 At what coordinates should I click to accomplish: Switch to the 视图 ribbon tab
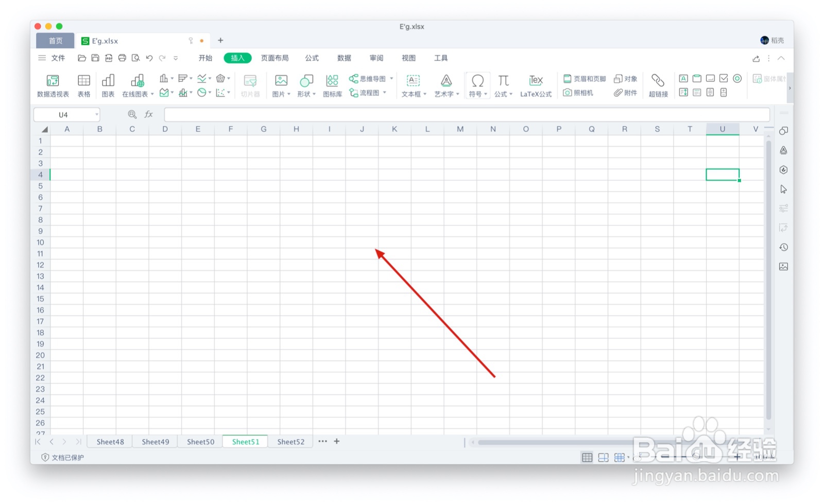(408, 58)
